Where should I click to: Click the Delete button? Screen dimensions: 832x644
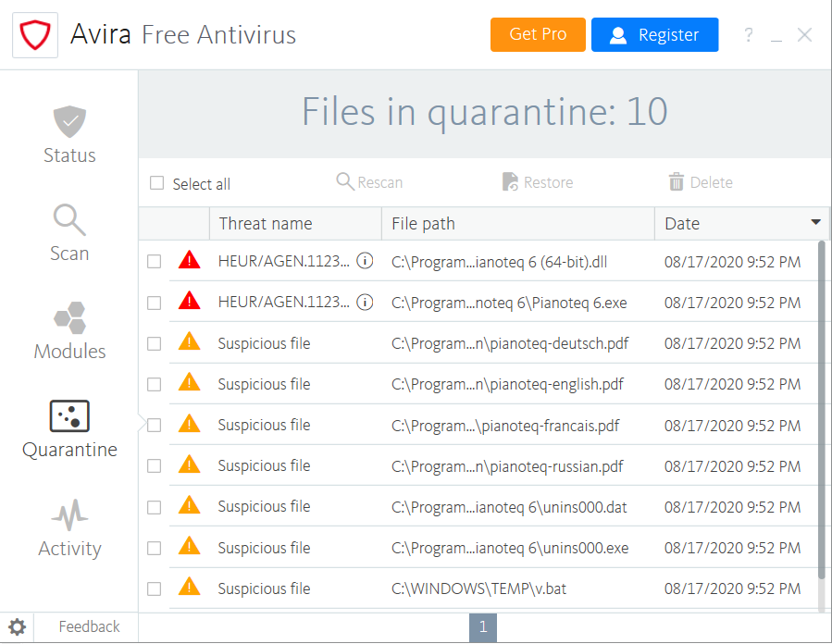701,182
